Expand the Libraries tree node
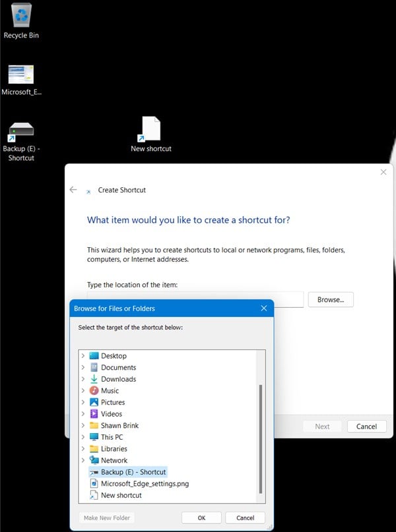The image size is (396, 532). [83, 448]
